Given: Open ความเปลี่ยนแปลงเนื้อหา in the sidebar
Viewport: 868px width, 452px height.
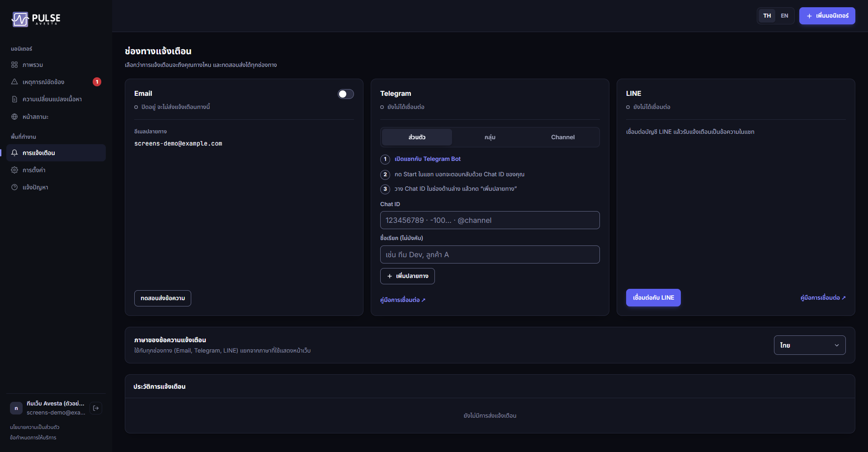Looking at the screenshot, I should click(x=56, y=99).
